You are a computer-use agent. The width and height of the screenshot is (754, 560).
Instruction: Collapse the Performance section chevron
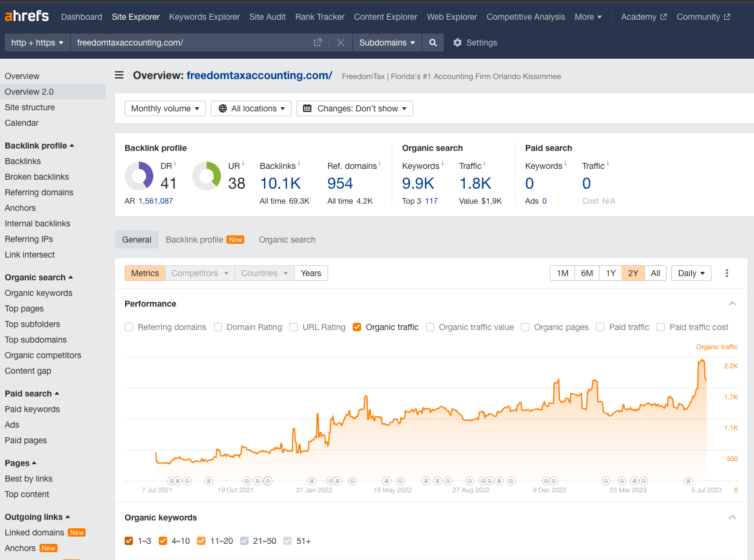pyautogui.click(x=732, y=304)
